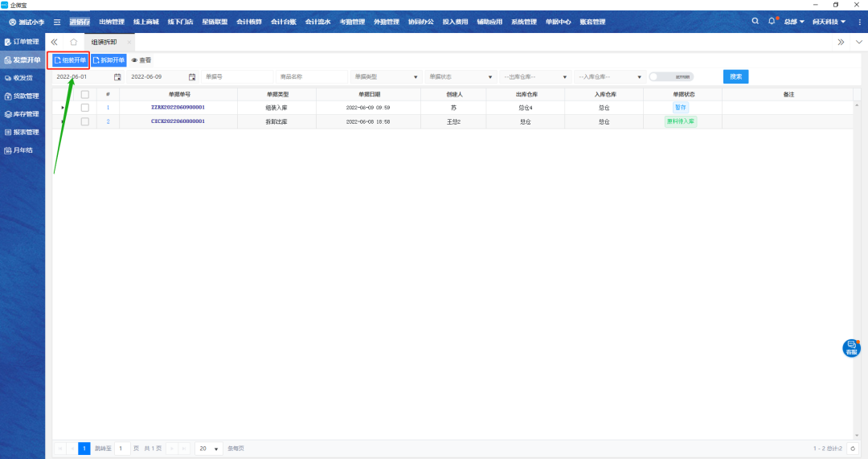
Task: Open calendar picker for end date 2022-06-09
Action: click(x=192, y=77)
